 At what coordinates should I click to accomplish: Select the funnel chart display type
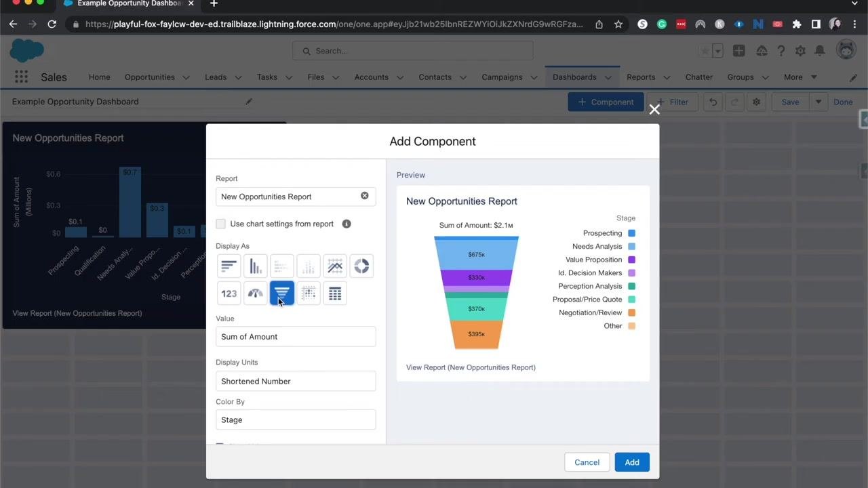pyautogui.click(x=282, y=293)
